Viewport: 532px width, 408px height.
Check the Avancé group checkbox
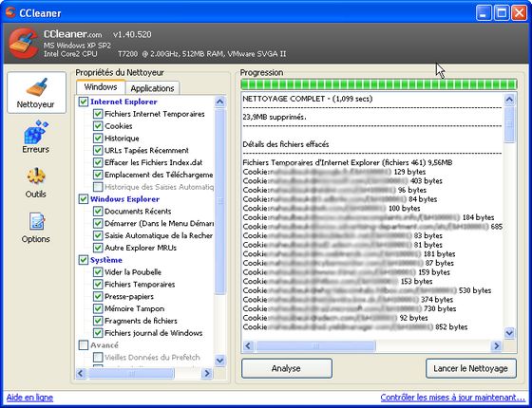[x=84, y=345]
